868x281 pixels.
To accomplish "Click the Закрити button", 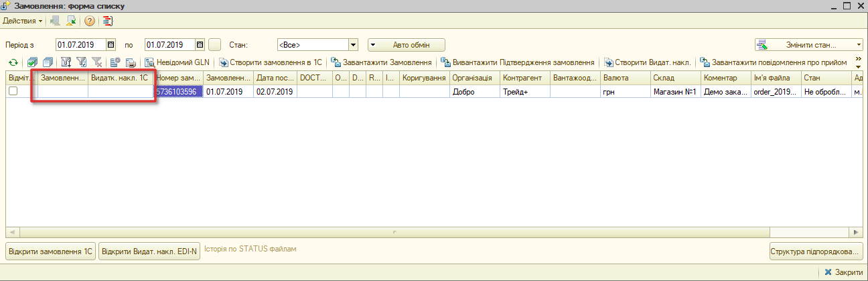I will click(x=843, y=272).
